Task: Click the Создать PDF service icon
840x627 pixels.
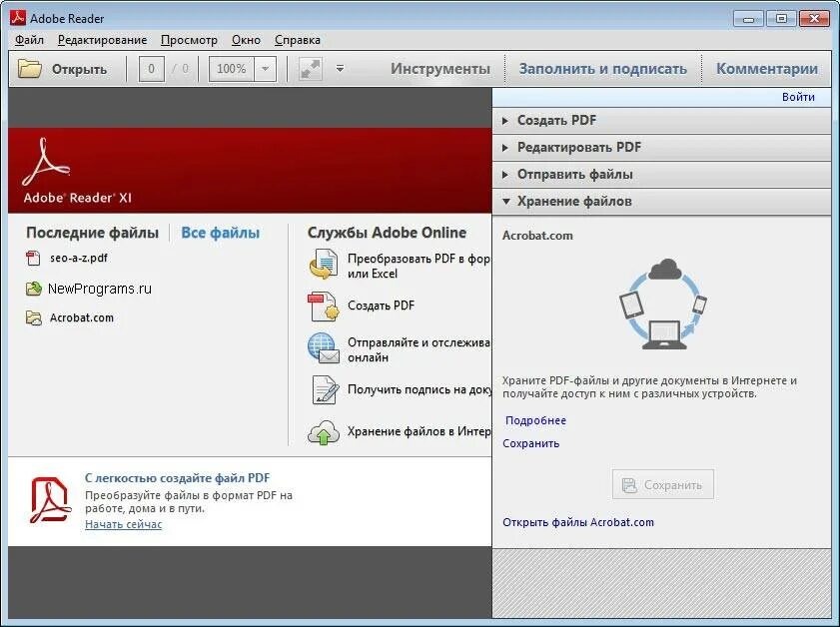Action: (x=323, y=306)
